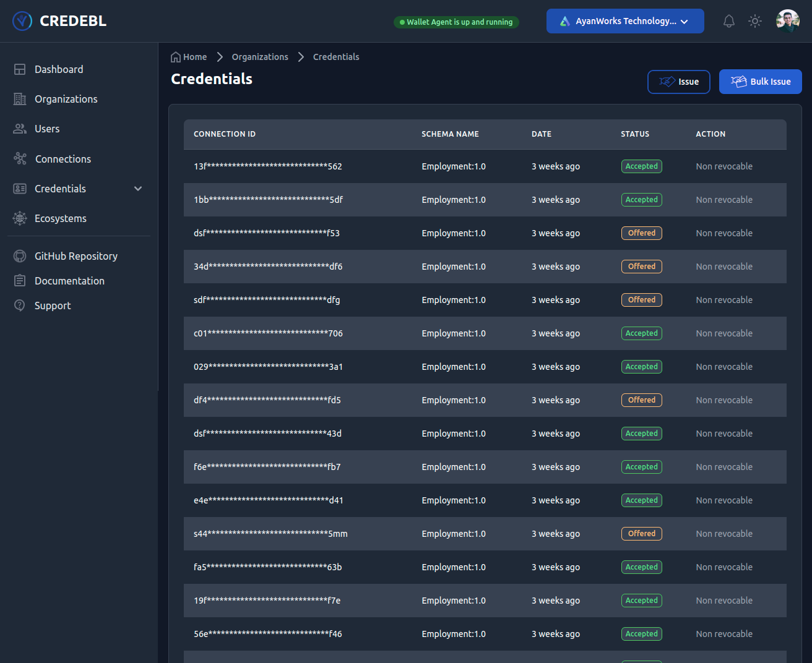Toggle light/dark theme sun icon

(755, 21)
